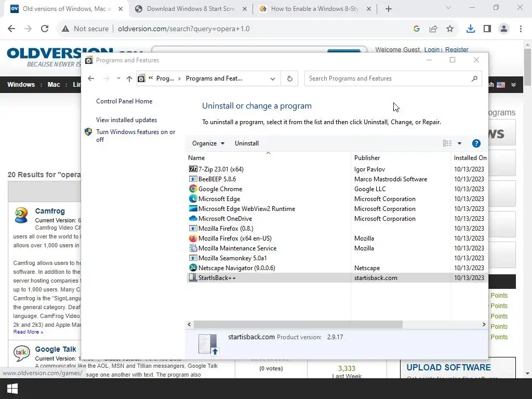The image size is (532, 399).
Task: Open the Windows Start button
Action: pyautogui.click(x=12, y=389)
